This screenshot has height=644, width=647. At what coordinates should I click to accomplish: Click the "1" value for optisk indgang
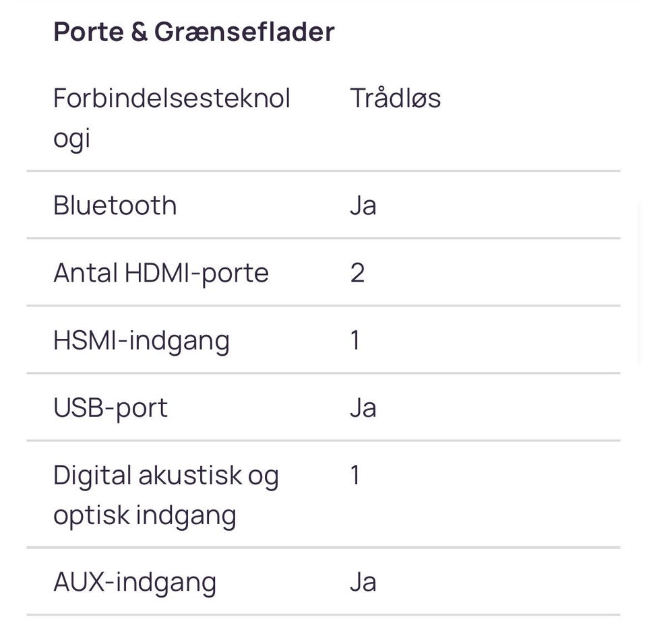click(x=355, y=476)
